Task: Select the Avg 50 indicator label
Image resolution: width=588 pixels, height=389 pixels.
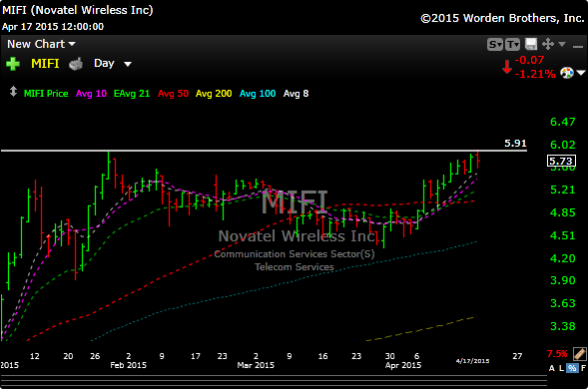Action: 173,94
